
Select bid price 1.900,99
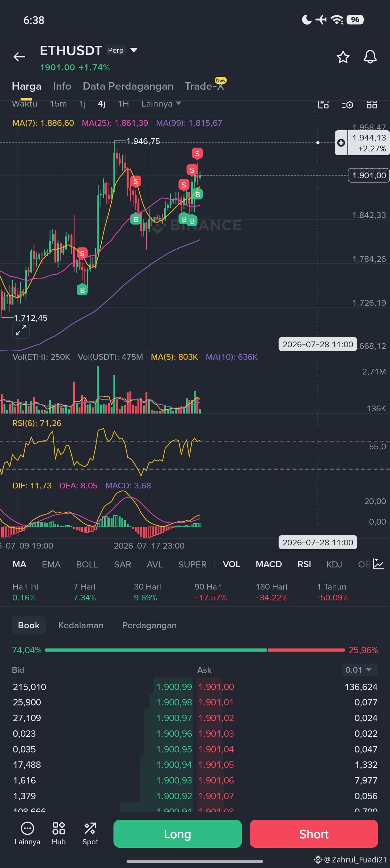tap(174, 687)
